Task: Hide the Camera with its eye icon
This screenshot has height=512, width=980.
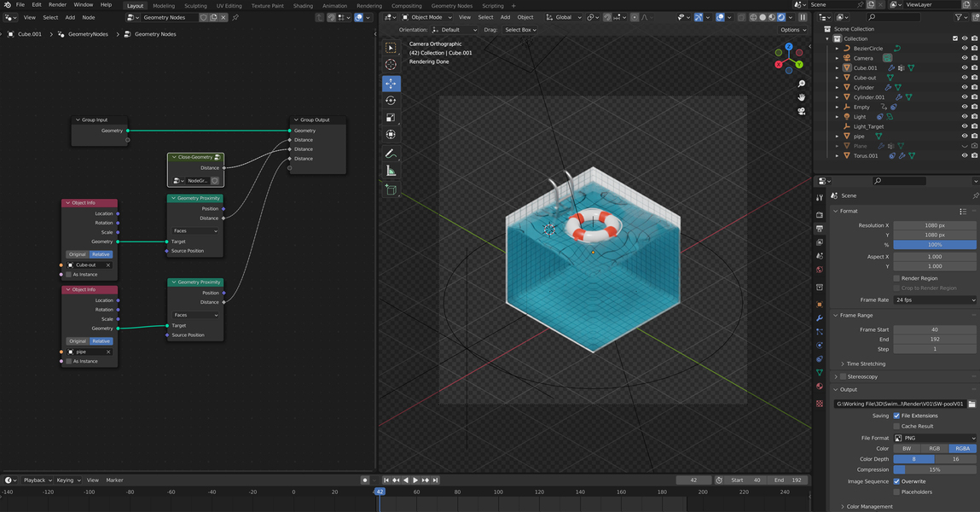Action: (965, 58)
